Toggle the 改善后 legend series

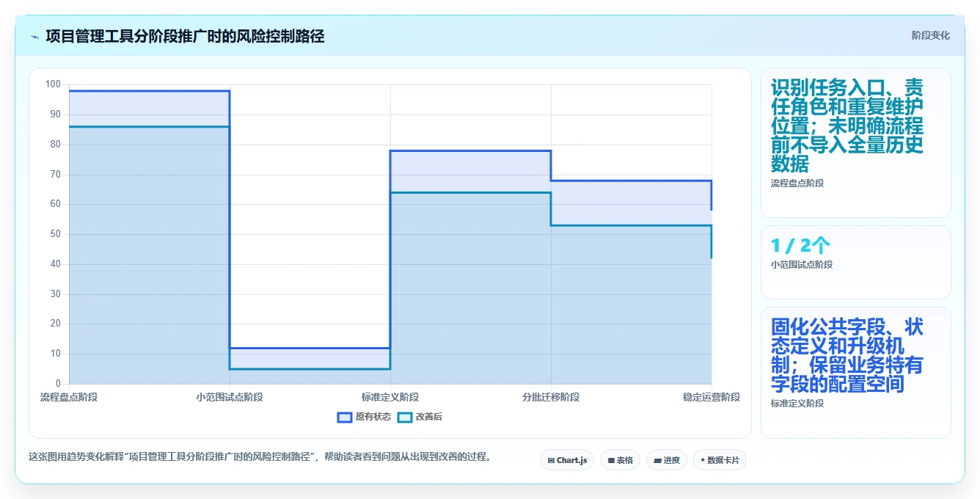click(420, 417)
